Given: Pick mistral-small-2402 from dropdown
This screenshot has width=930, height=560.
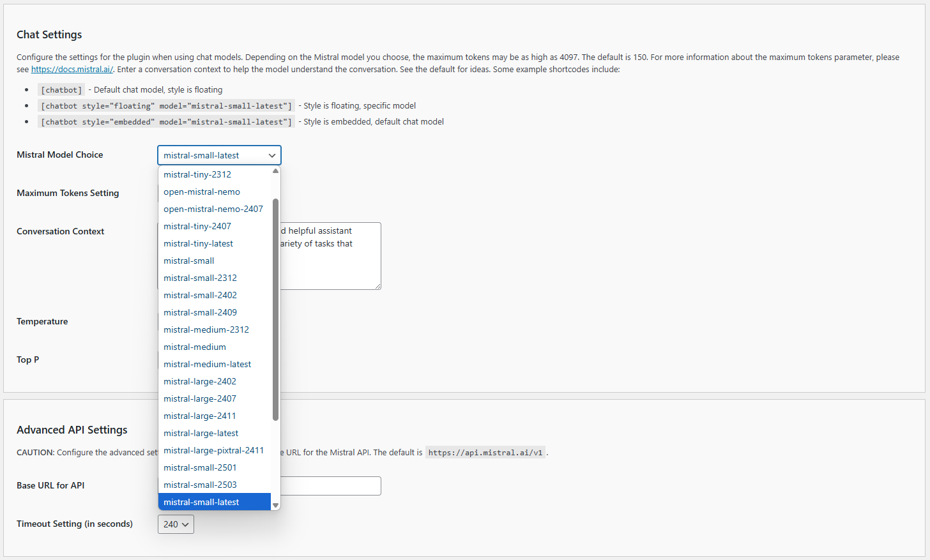Looking at the screenshot, I should point(215,295).
